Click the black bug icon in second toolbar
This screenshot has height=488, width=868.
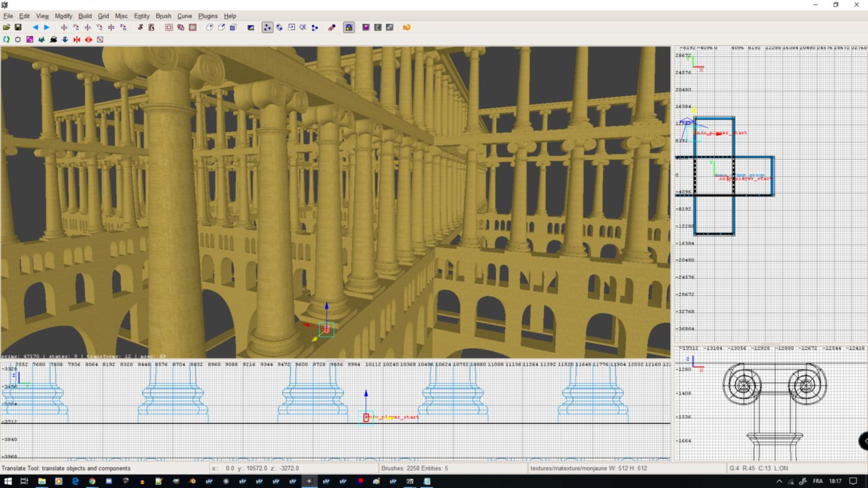(53, 40)
